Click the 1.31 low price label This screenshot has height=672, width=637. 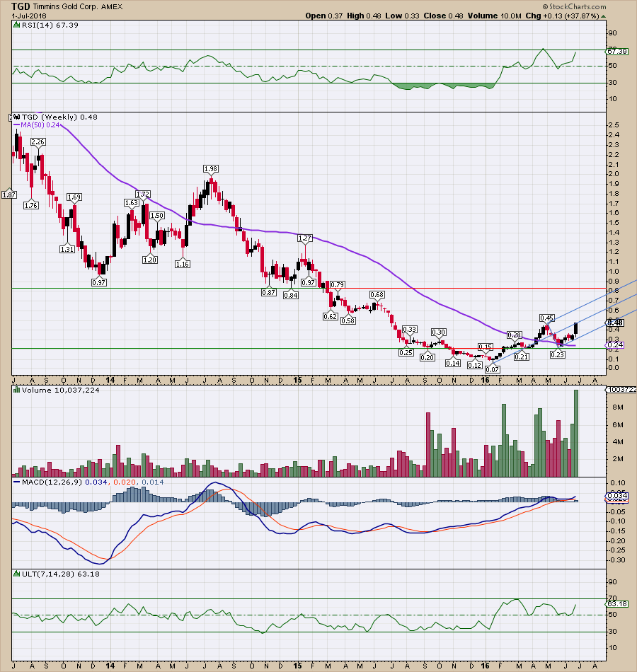coord(67,249)
